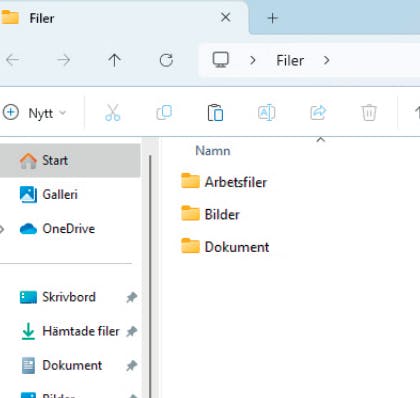The width and height of the screenshot is (420, 398).
Task: Expand the OneDrive tree node
Action: [2, 229]
